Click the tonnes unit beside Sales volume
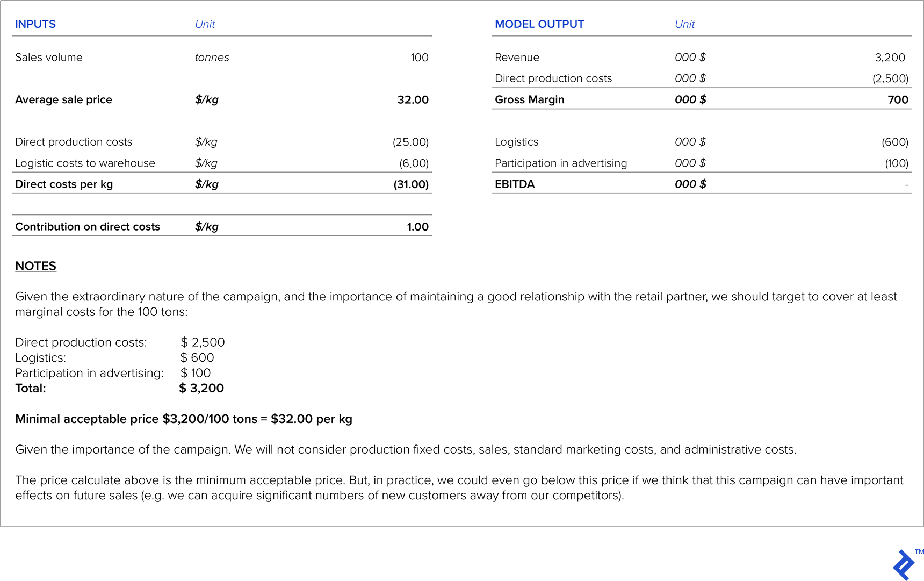This screenshot has width=924, height=581. pyautogui.click(x=212, y=58)
